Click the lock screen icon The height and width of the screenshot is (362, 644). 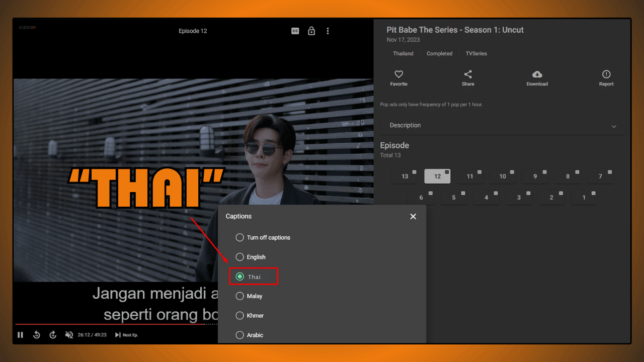311,31
